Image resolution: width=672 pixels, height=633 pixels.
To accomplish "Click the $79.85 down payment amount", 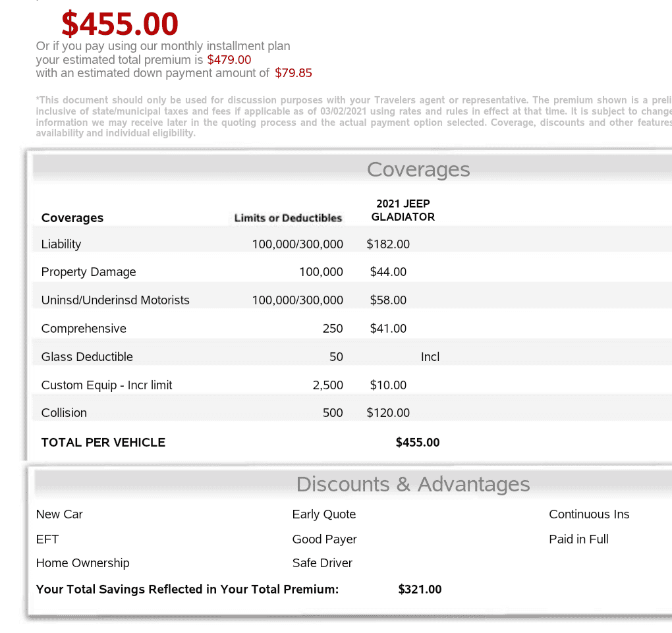I will tap(293, 73).
